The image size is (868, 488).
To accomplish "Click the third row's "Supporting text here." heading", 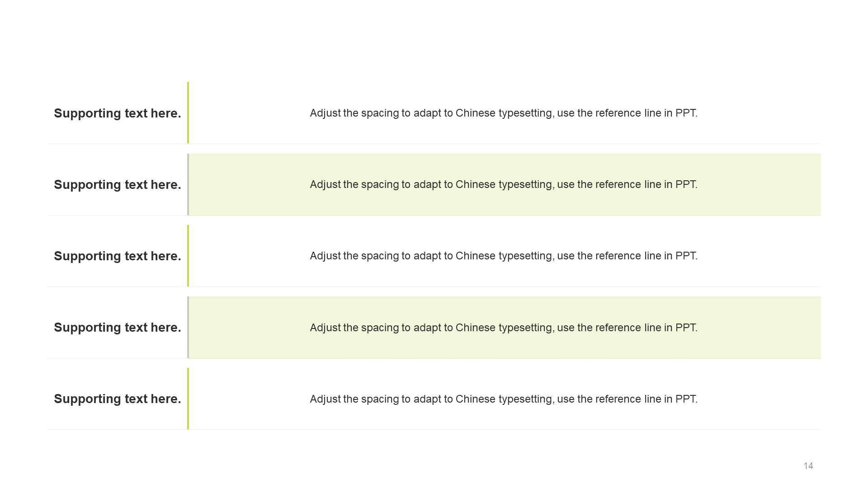I will pyautogui.click(x=117, y=256).
